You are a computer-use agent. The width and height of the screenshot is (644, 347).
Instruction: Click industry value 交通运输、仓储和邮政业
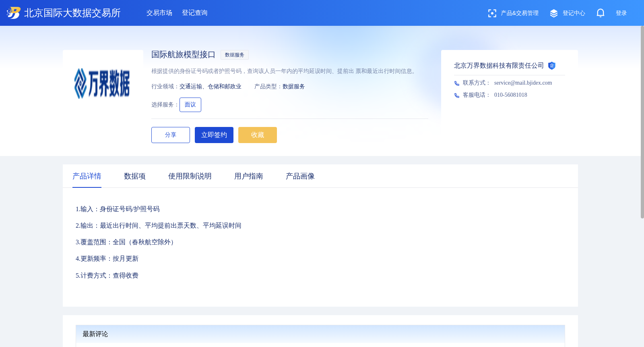211,87
